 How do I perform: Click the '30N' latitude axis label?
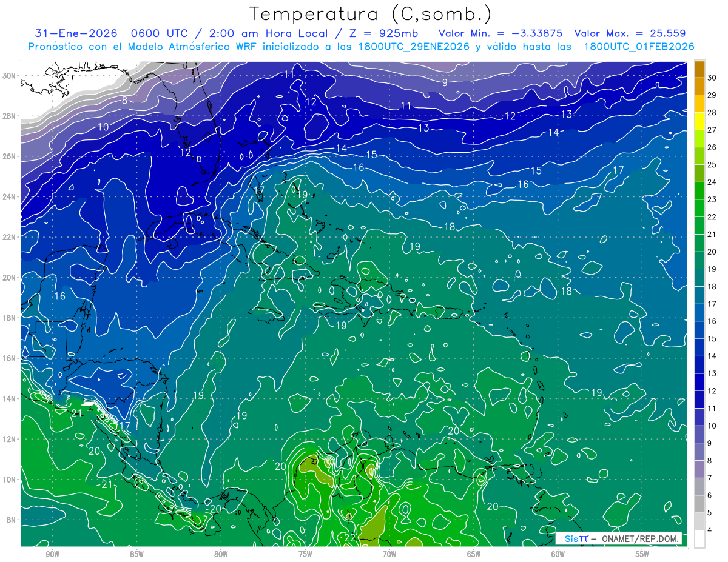click(9, 76)
